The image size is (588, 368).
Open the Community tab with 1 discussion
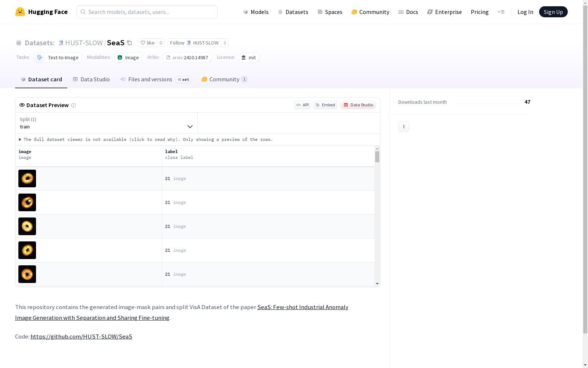coord(224,79)
